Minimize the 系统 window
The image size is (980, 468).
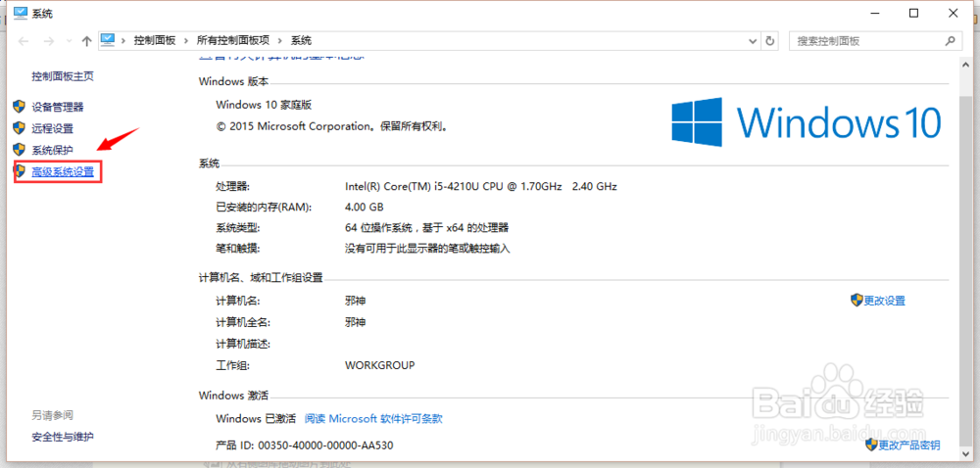[876, 13]
